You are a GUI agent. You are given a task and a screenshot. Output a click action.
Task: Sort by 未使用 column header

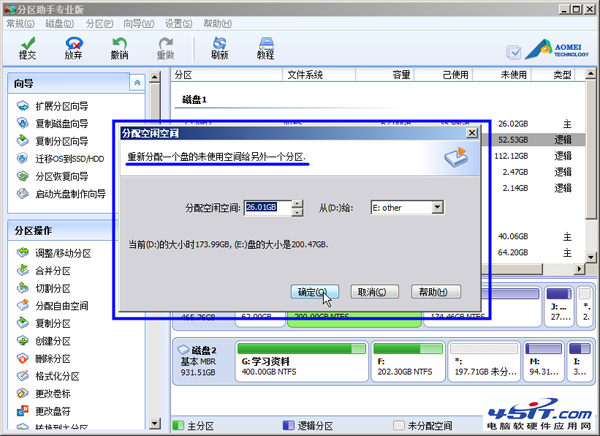click(x=502, y=75)
